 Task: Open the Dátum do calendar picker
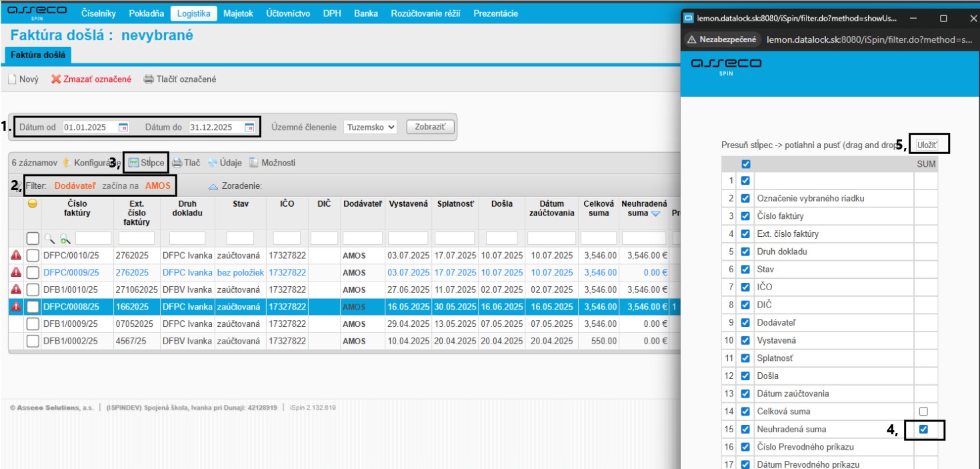coord(249,127)
